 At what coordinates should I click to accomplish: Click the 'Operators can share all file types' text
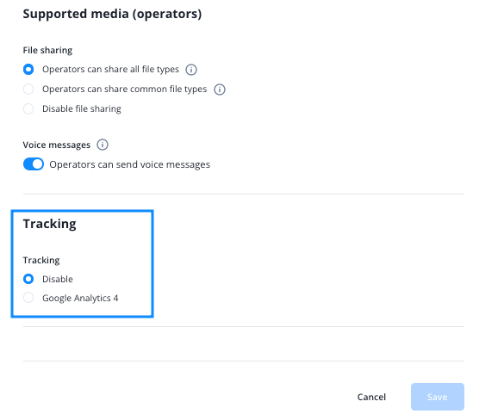coord(110,70)
